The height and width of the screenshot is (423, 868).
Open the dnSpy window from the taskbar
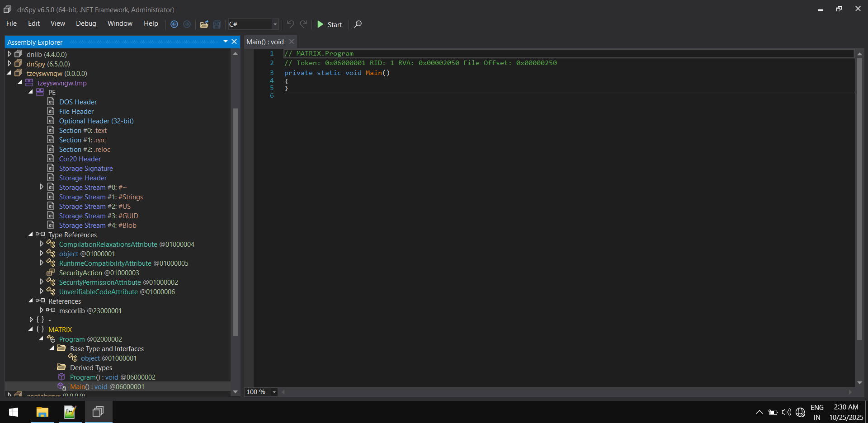coord(98,412)
